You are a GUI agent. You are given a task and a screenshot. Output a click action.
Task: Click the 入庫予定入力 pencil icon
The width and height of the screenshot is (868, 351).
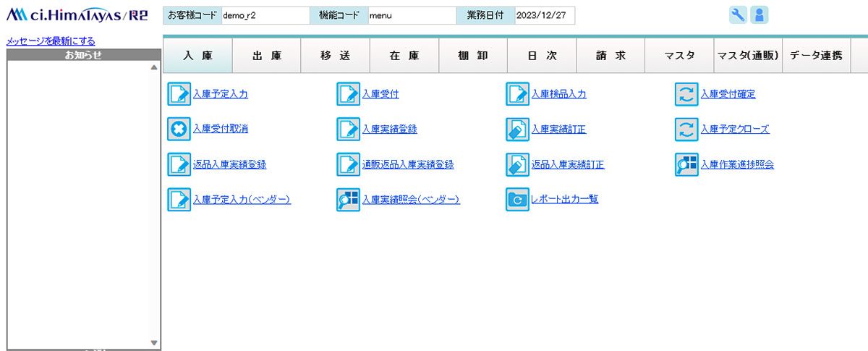179,94
